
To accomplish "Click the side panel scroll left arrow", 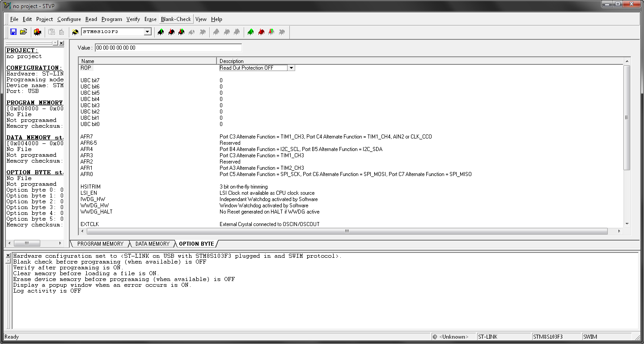I will pyautogui.click(x=8, y=243).
